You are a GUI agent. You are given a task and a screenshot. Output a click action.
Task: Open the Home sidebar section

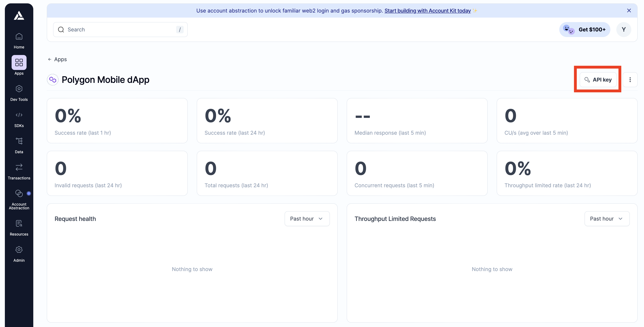pyautogui.click(x=19, y=41)
